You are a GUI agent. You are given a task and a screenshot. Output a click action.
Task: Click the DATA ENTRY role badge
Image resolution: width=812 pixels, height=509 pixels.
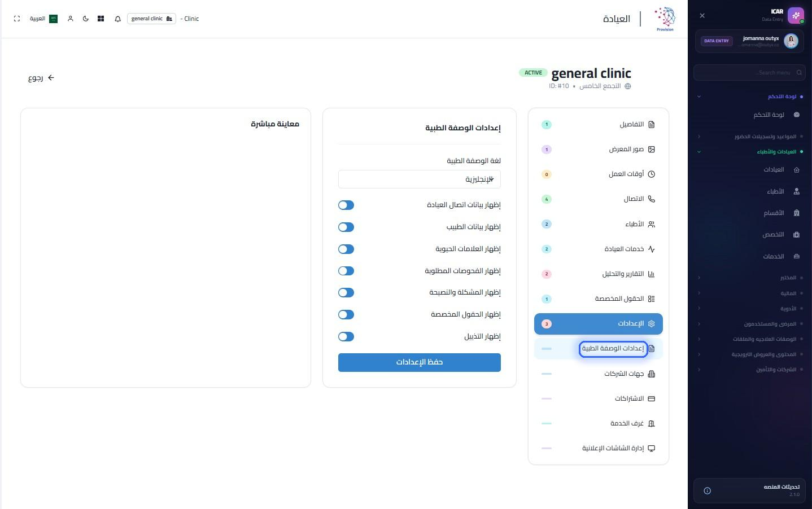(717, 41)
